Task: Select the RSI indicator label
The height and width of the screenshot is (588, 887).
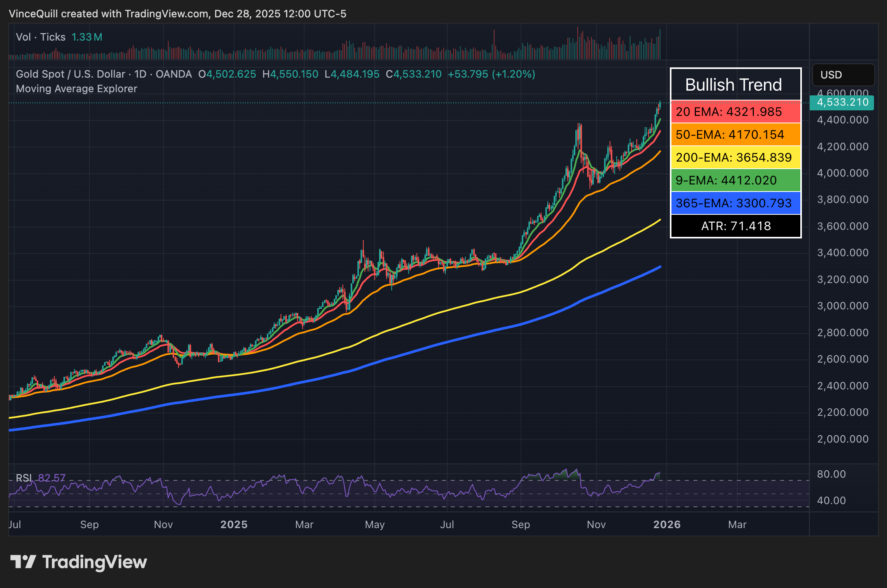Action: click(24, 477)
